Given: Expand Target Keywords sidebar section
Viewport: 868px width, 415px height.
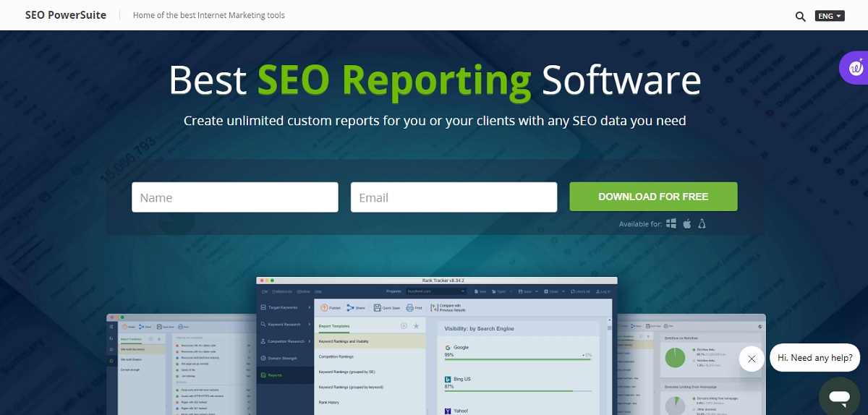Looking at the screenshot, I should 285,307.
